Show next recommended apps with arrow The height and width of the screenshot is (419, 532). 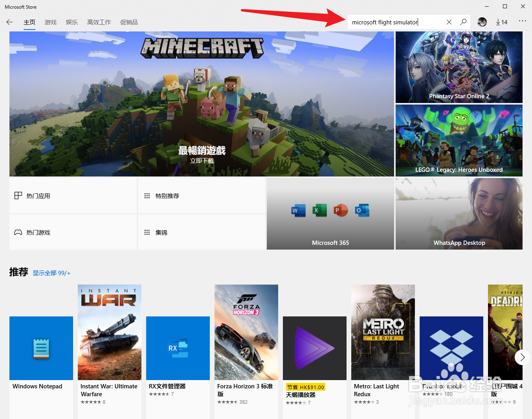pyautogui.click(x=522, y=357)
